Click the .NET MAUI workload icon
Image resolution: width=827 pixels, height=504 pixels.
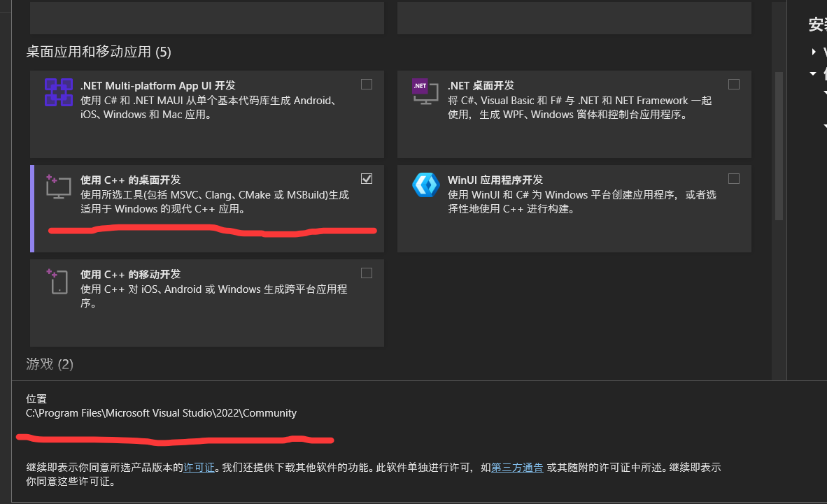pos(59,92)
